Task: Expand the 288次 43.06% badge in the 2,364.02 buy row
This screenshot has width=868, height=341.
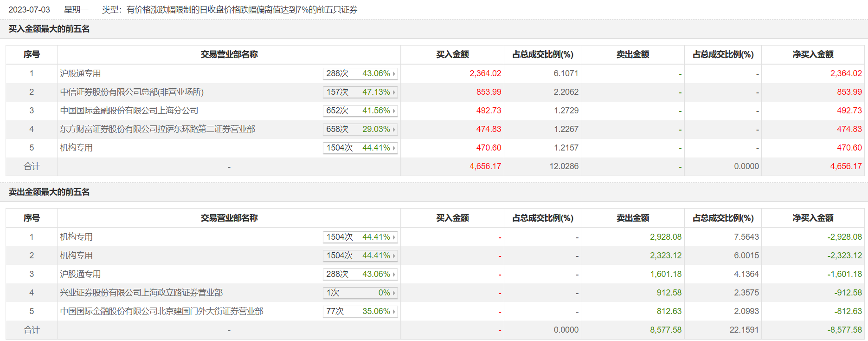Action: click(x=360, y=73)
